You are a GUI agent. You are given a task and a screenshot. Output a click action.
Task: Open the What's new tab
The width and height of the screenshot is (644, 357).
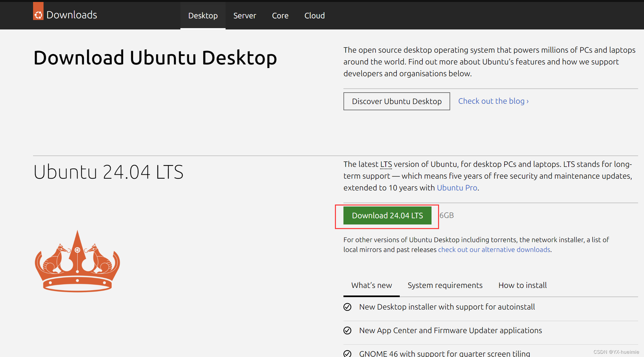click(x=371, y=285)
